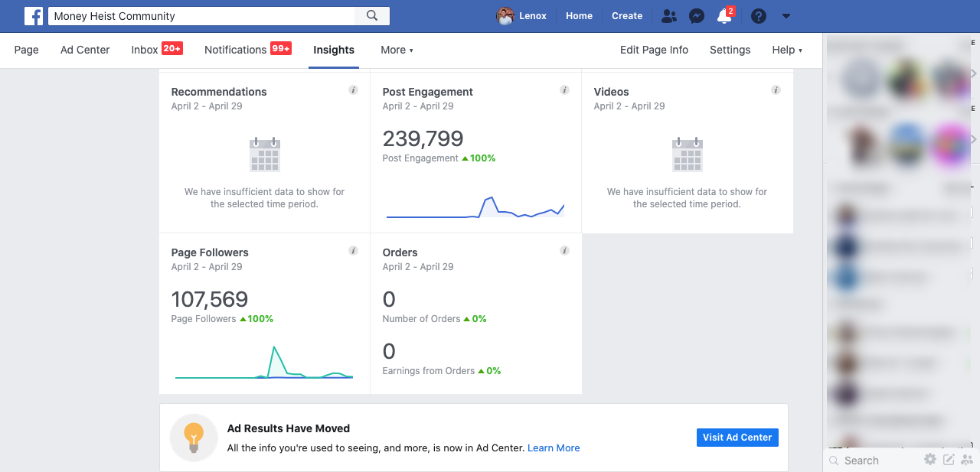Click the info icon on Orders card
The width and height of the screenshot is (980, 472).
click(564, 251)
